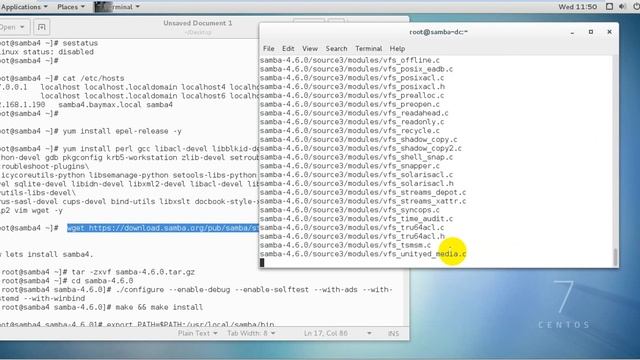Create a new document tab in gedit
This screenshot has height=360, width=640.
pos(42,27)
